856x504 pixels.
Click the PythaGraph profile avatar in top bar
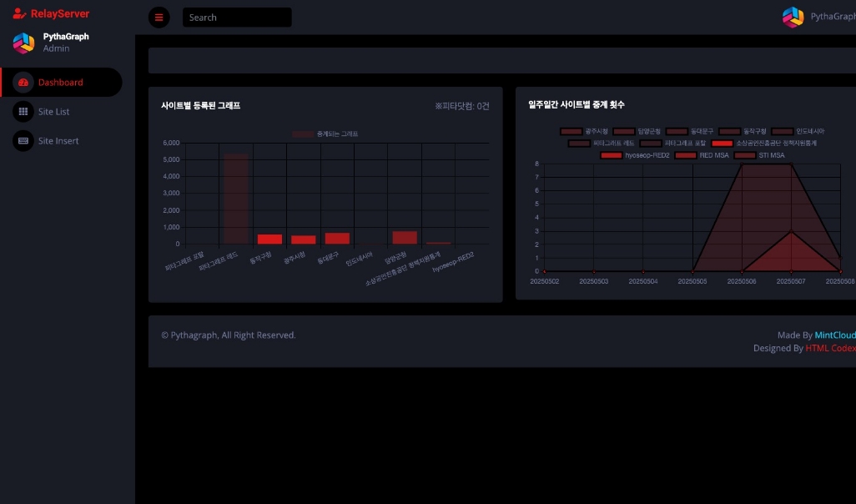pos(793,18)
